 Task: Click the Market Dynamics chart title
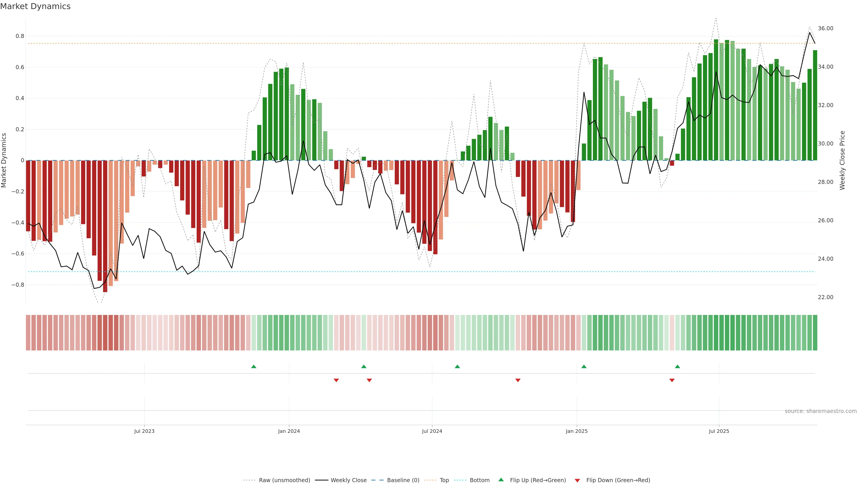click(x=35, y=6)
